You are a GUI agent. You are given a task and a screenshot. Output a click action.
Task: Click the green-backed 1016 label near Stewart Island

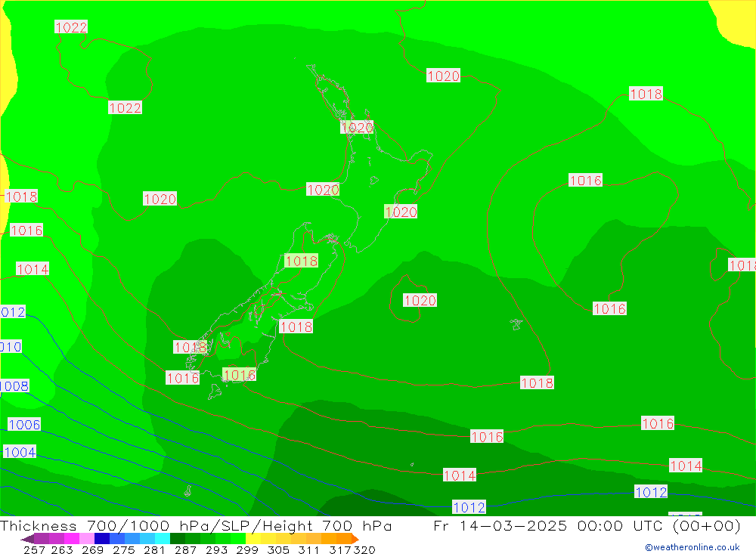point(239,375)
